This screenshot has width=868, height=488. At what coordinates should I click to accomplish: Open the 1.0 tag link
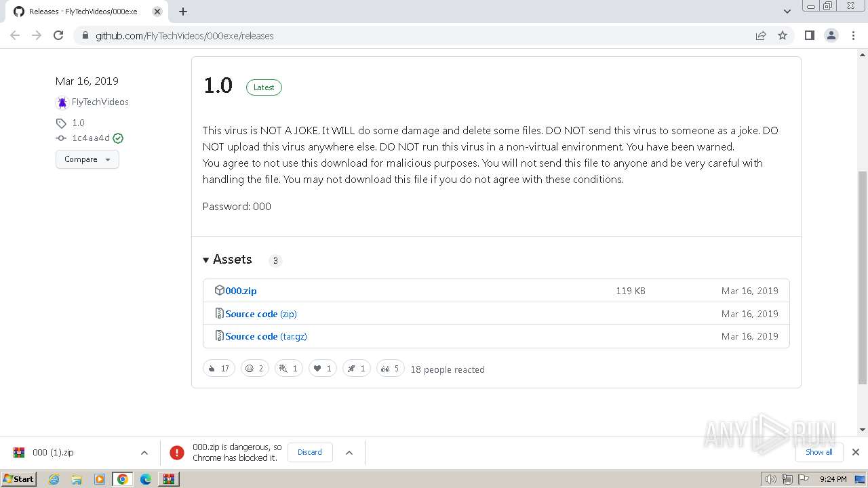click(78, 123)
